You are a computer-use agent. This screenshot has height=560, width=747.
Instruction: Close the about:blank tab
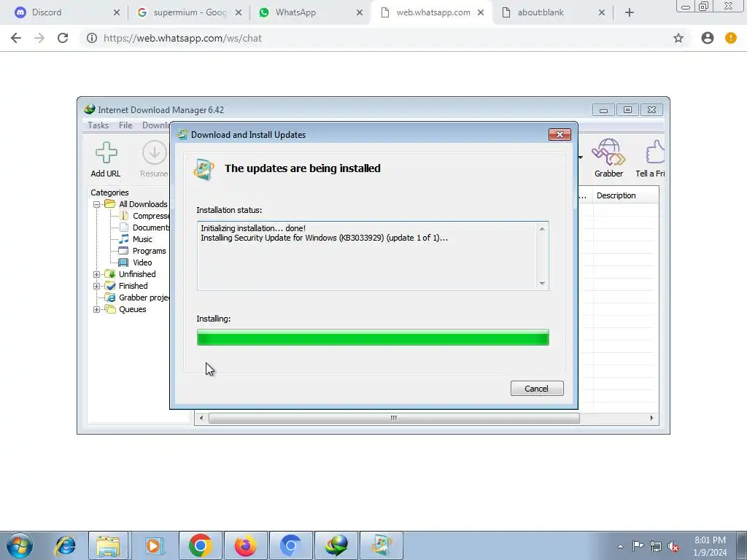(602, 13)
